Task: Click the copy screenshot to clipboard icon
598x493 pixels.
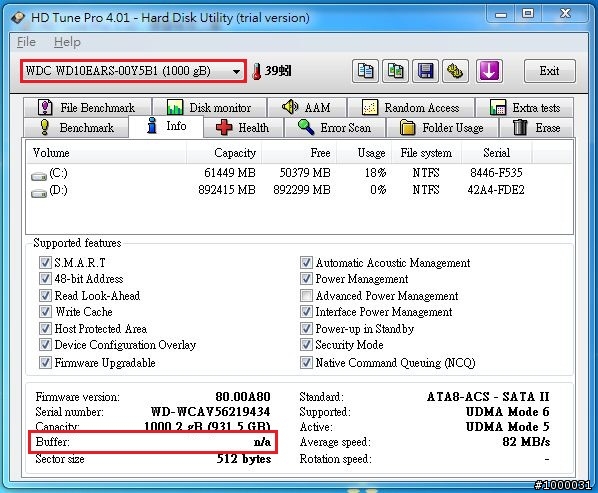Action: [395, 71]
